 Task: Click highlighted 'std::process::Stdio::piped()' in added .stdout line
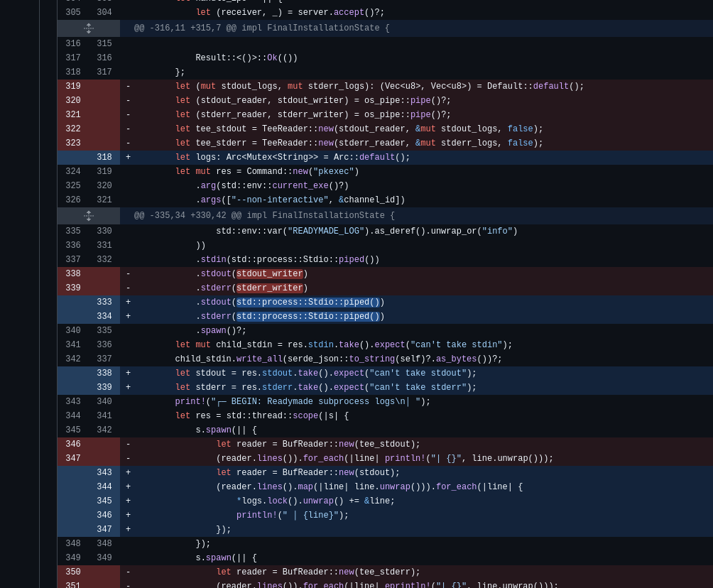(307, 302)
